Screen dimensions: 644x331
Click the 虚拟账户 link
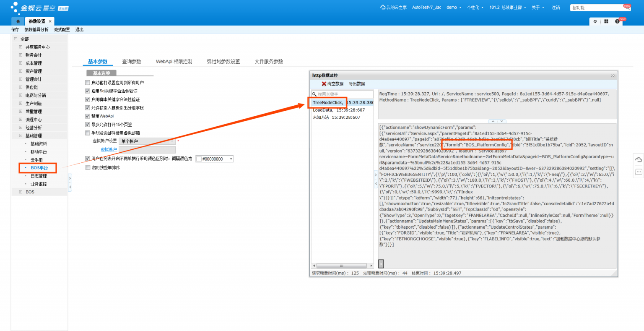109,150
